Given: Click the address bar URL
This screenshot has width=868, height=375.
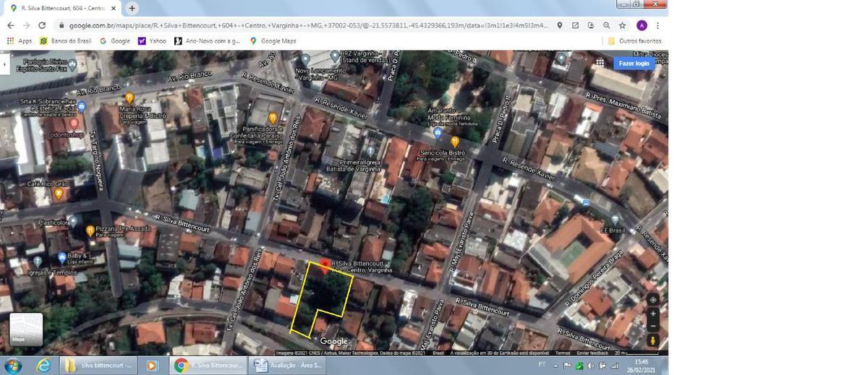Looking at the screenshot, I should click(309, 25).
